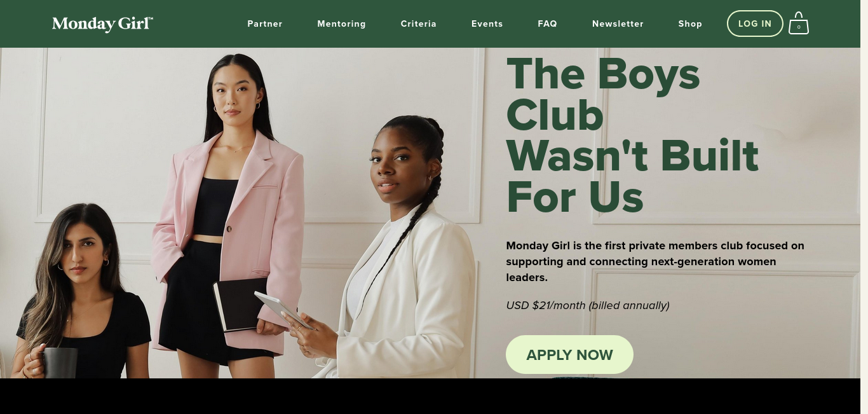Go to the Shop page

click(690, 24)
